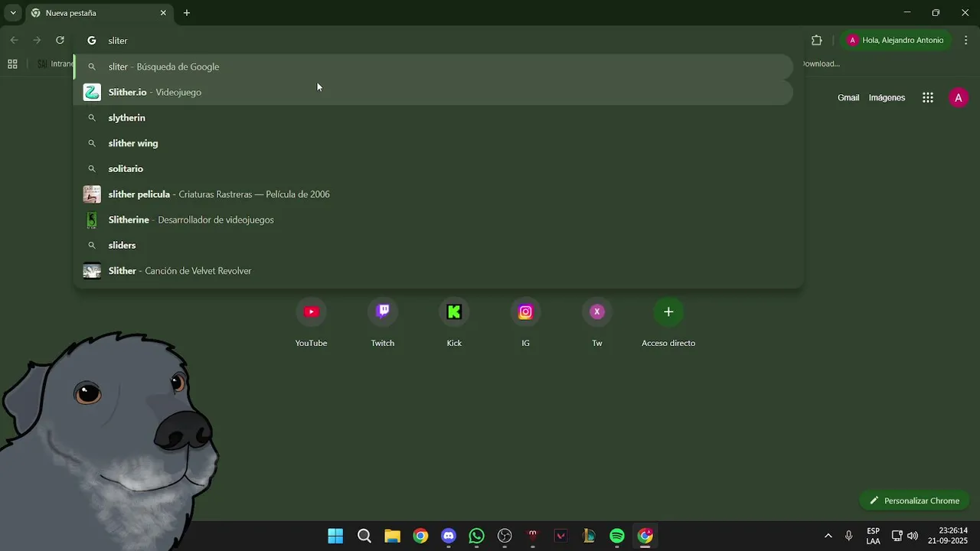Click the browser back arrow
This screenshot has height=551, width=980.
coord(14,41)
